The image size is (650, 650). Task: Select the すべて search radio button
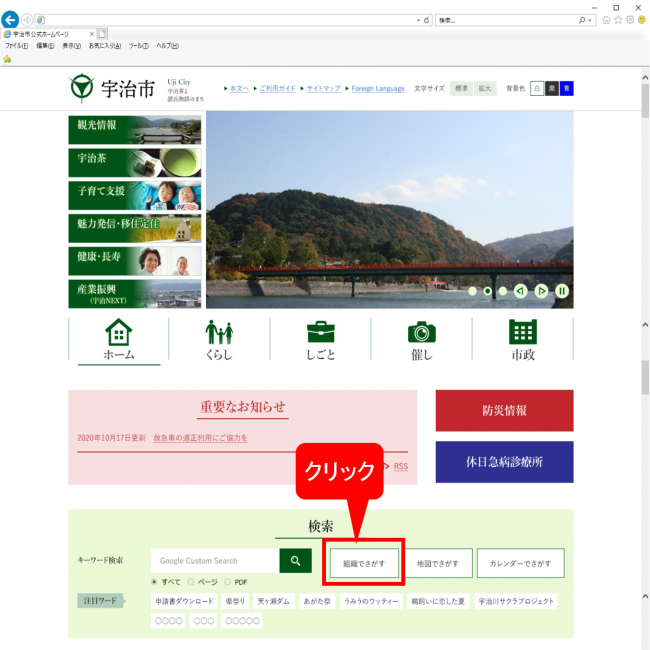pyautogui.click(x=154, y=581)
